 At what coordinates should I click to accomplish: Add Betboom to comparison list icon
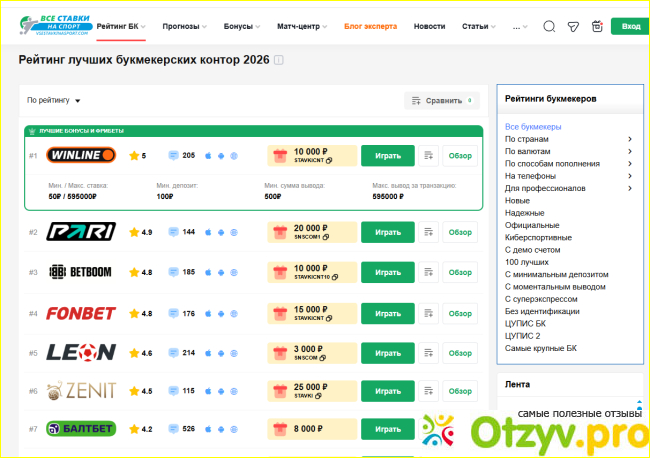click(x=429, y=272)
